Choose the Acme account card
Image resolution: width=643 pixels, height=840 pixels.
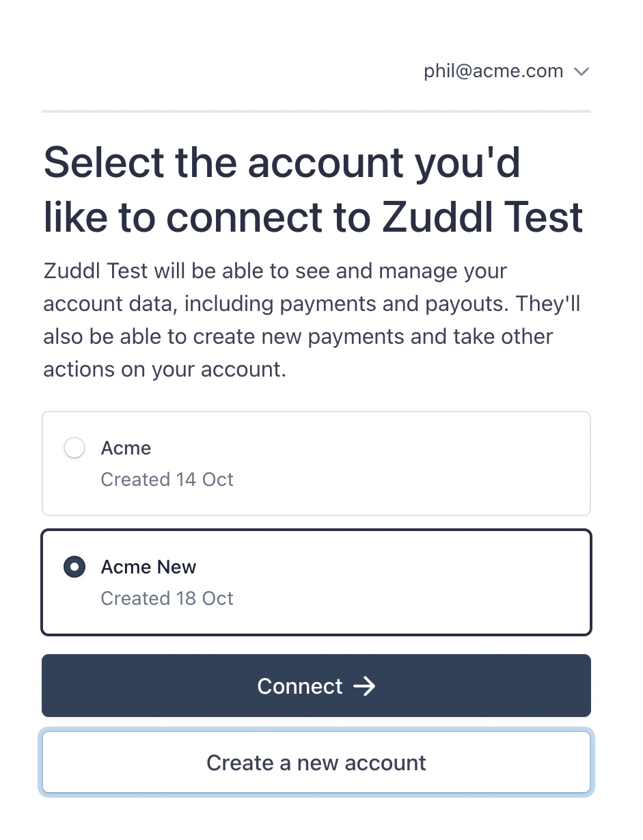tap(316, 463)
